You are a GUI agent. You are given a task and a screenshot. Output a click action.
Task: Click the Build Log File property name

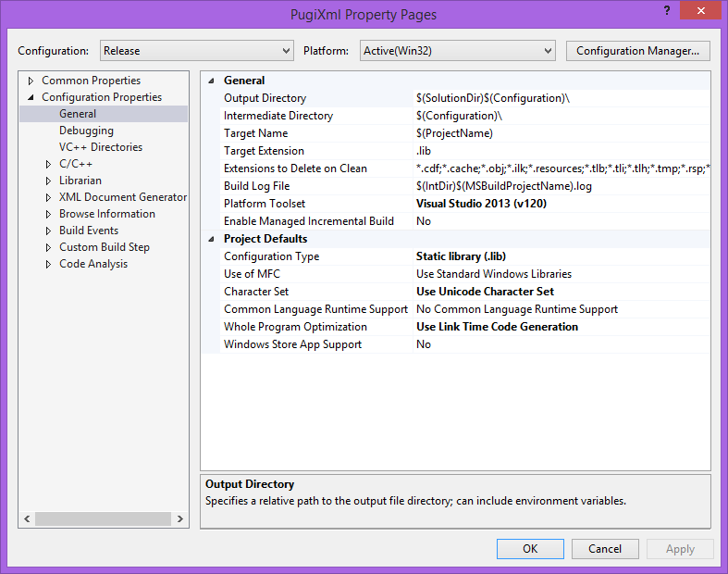click(x=257, y=186)
